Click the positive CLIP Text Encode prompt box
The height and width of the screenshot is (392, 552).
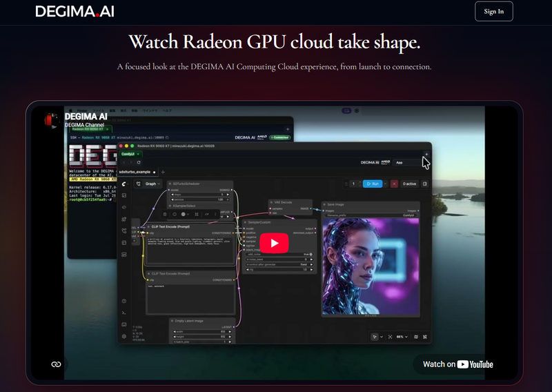click(190, 249)
